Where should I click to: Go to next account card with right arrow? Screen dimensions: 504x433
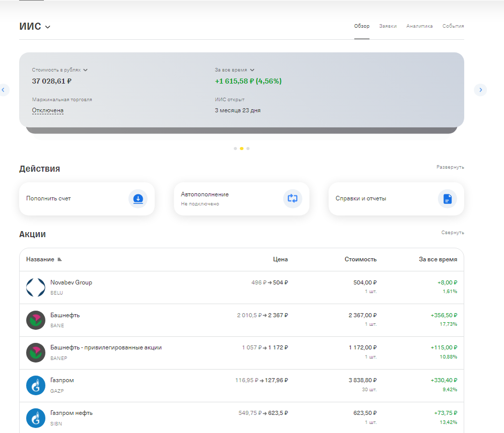(x=480, y=90)
